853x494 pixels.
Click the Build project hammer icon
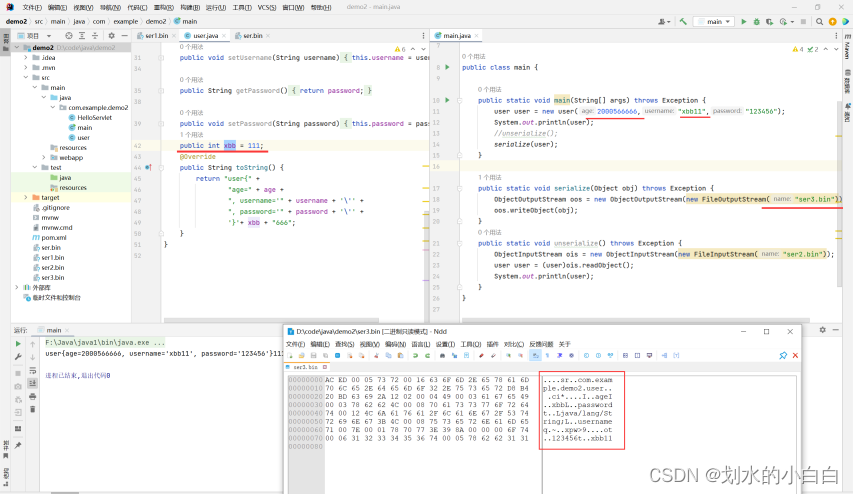[x=683, y=21]
